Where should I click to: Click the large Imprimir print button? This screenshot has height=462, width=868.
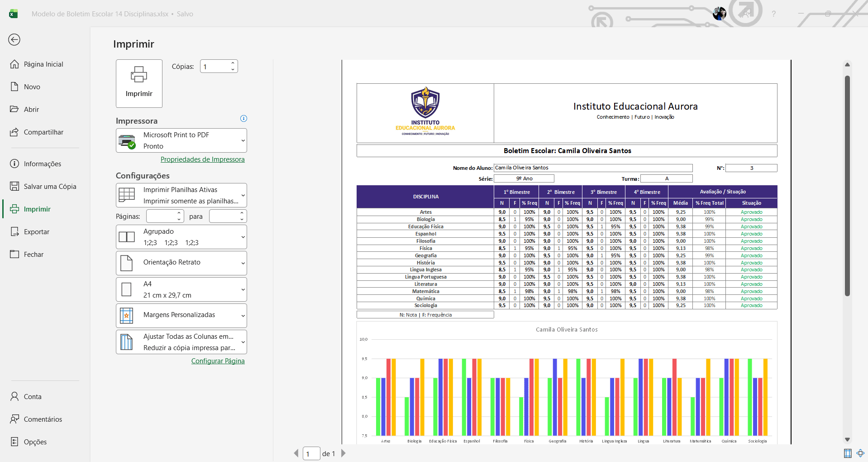139,83
